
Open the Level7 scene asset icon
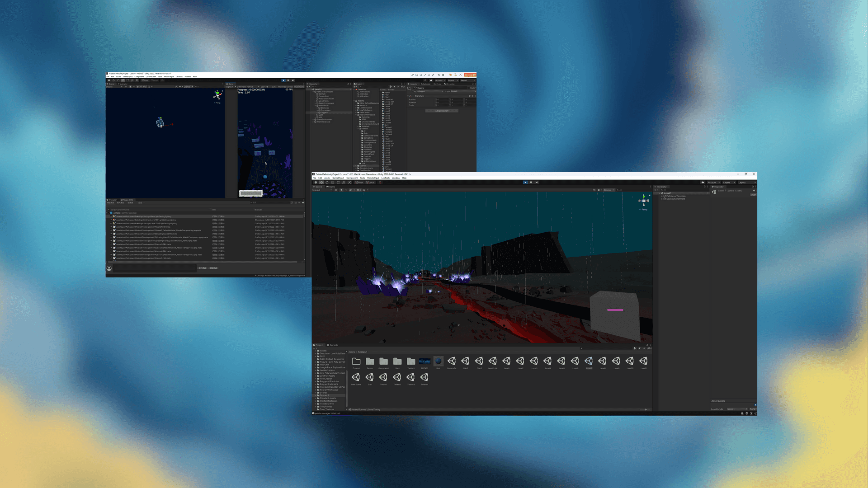coord(589,361)
